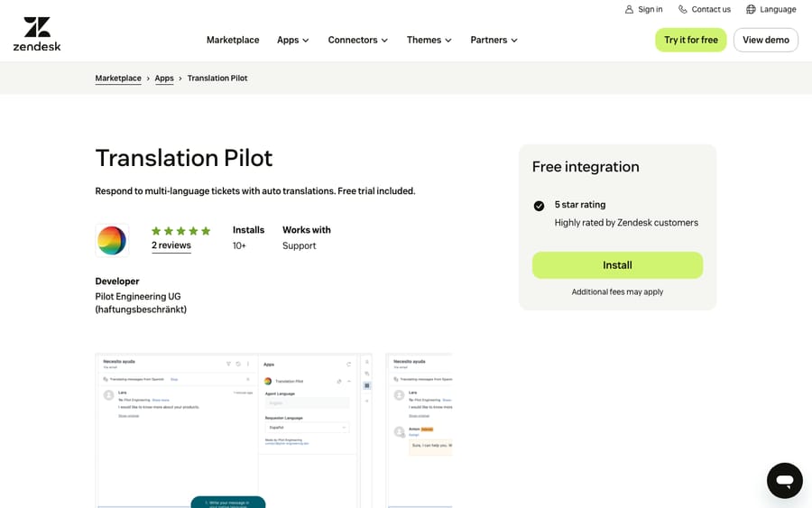Expand the Themes dropdown menu
This screenshot has width=812, height=508.
point(429,40)
